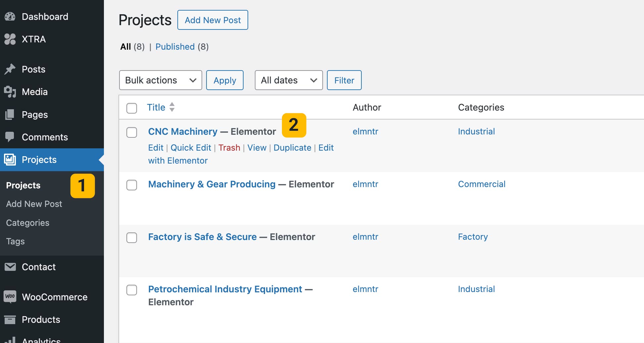Click Trash link under CNC Machinery
The image size is (644, 343).
229,148
